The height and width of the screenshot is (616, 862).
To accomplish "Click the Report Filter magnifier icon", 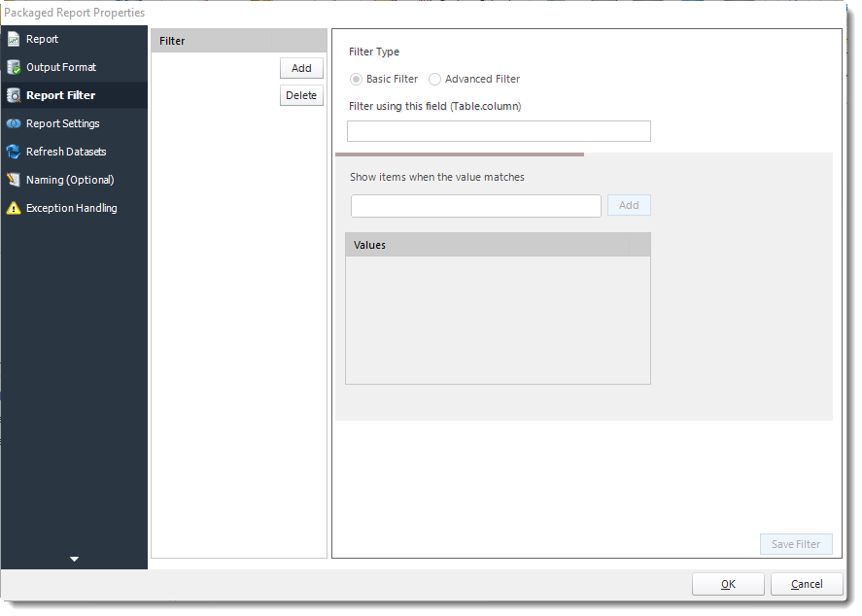I will (14, 95).
